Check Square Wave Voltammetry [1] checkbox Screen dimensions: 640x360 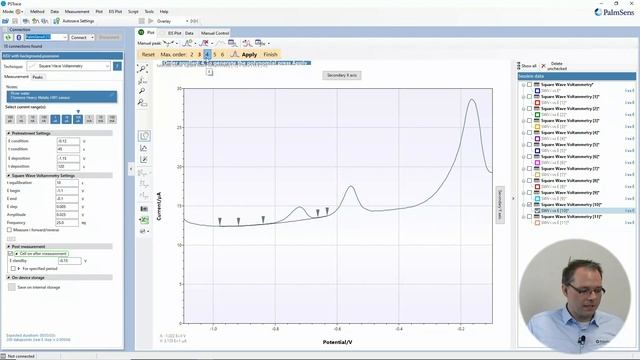[x=529, y=97]
